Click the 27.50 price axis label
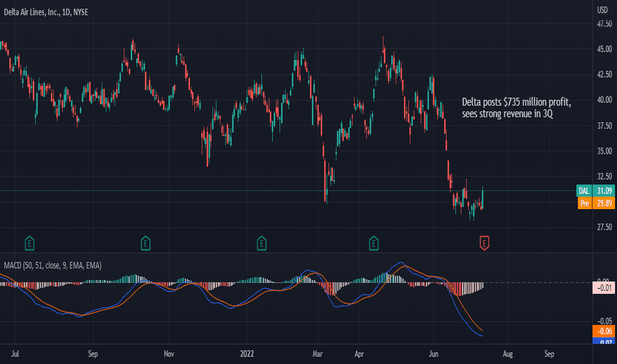Screen dimensions: 617x364 [x=604, y=227]
